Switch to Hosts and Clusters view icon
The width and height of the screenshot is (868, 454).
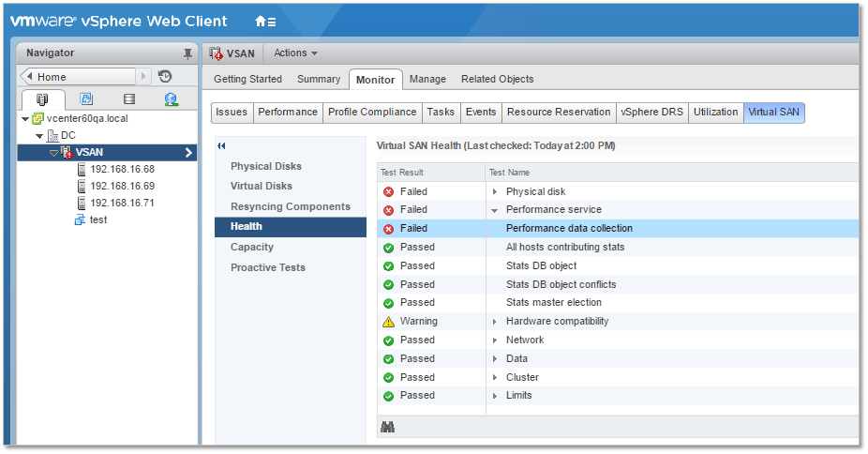click(42, 99)
